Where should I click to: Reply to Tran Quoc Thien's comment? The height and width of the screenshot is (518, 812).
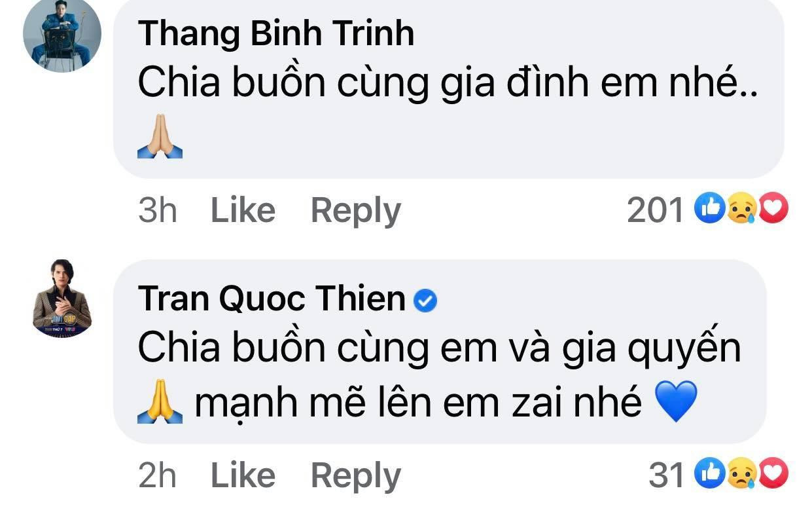coord(355,475)
